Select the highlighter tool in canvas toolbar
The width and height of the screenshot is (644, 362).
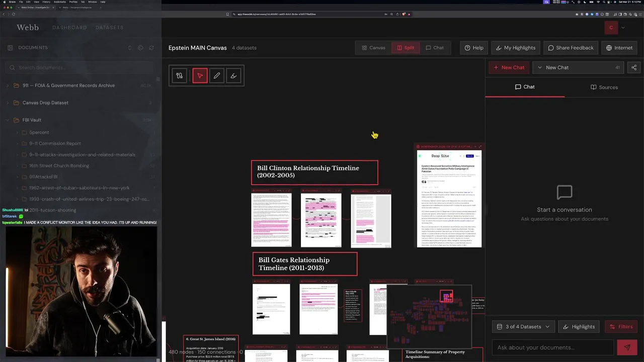coord(233,75)
